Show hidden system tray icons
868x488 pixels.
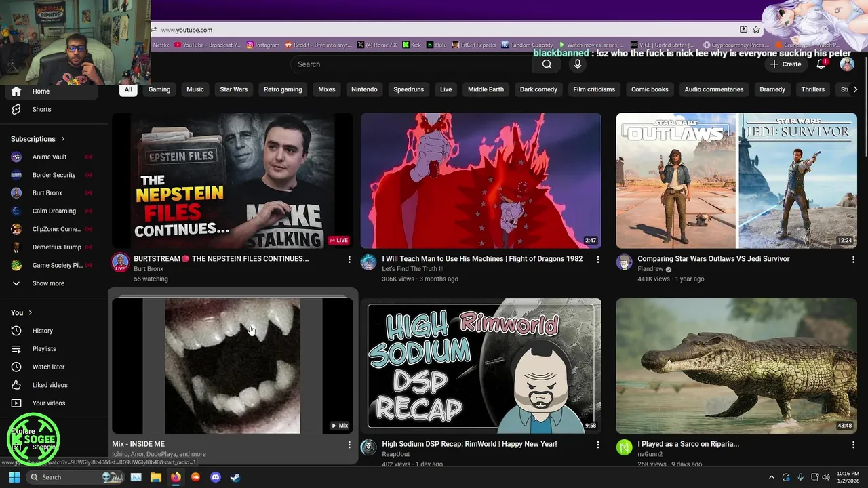point(771,477)
